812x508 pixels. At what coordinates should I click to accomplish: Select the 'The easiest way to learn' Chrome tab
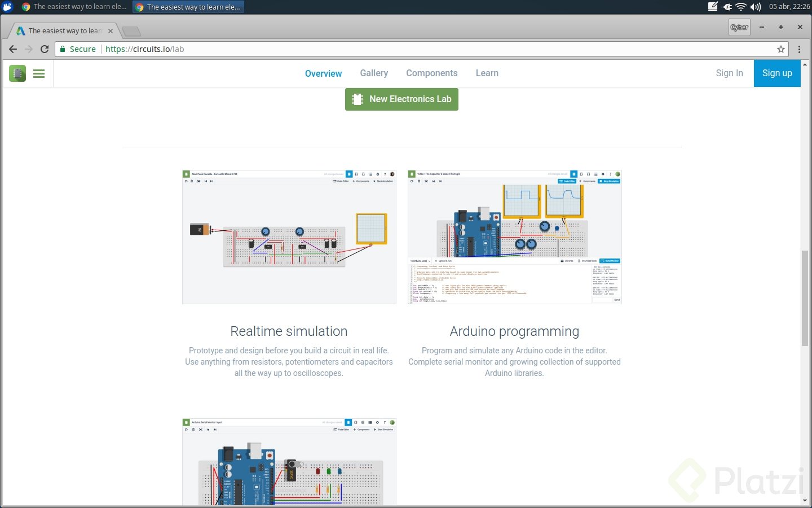[x=65, y=30]
